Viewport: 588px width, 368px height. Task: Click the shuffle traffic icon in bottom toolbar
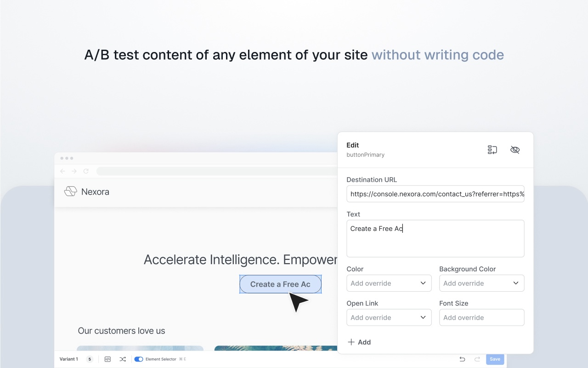[x=123, y=359]
